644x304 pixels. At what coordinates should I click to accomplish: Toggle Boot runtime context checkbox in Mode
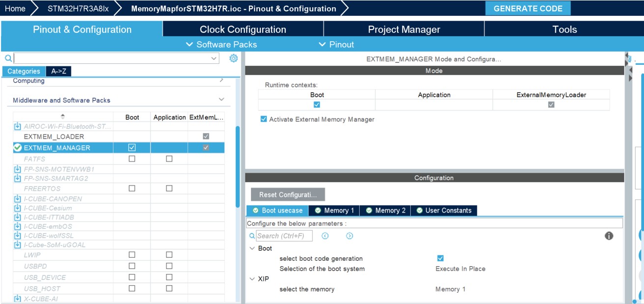pyautogui.click(x=317, y=105)
